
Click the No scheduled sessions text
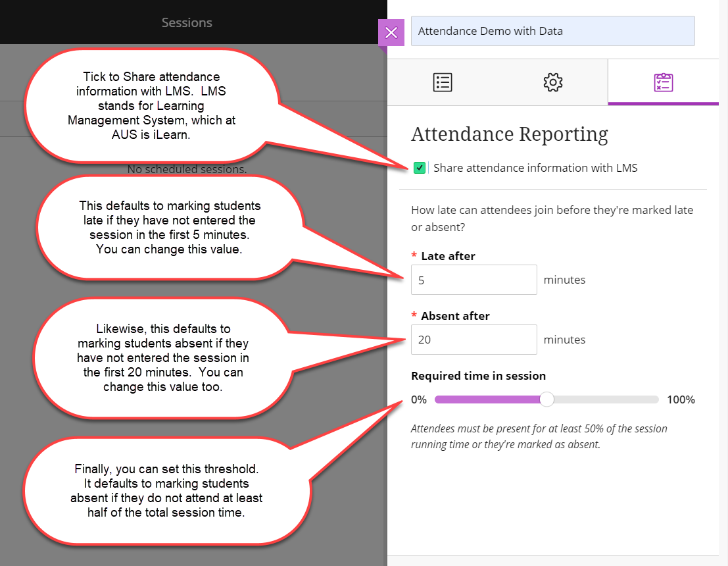[187, 169]
